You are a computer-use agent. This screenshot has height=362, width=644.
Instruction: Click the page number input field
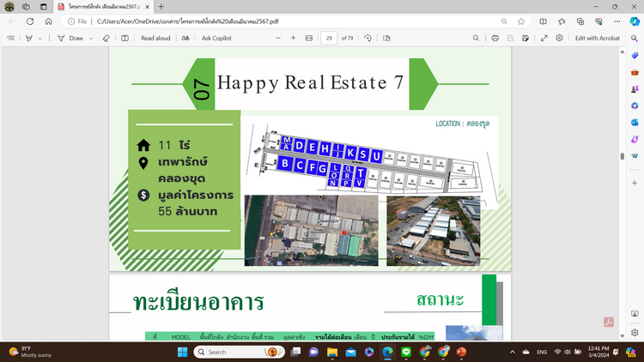[329, 38]
